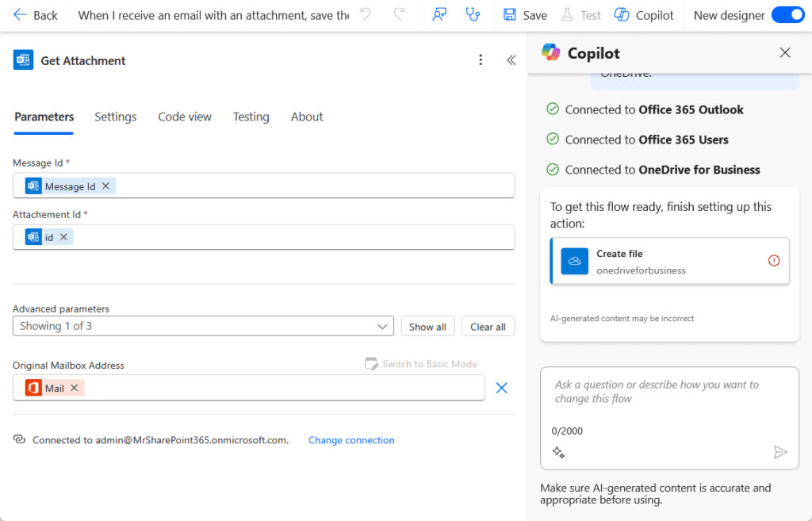Undo the last change

tap(366, 14)
